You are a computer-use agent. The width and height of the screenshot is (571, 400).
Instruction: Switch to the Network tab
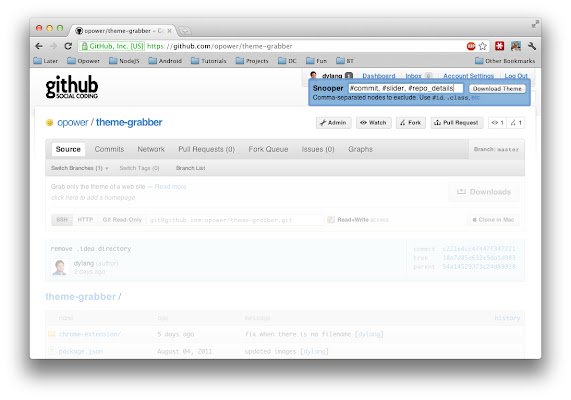pyautogui.click(x=151, y=149)
